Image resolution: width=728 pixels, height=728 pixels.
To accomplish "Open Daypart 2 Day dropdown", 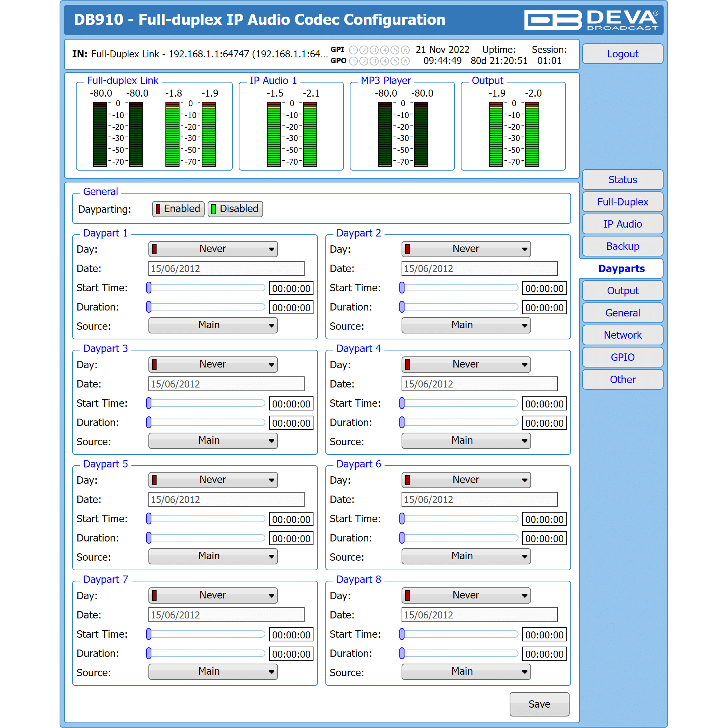I will [x=466, y=249].
